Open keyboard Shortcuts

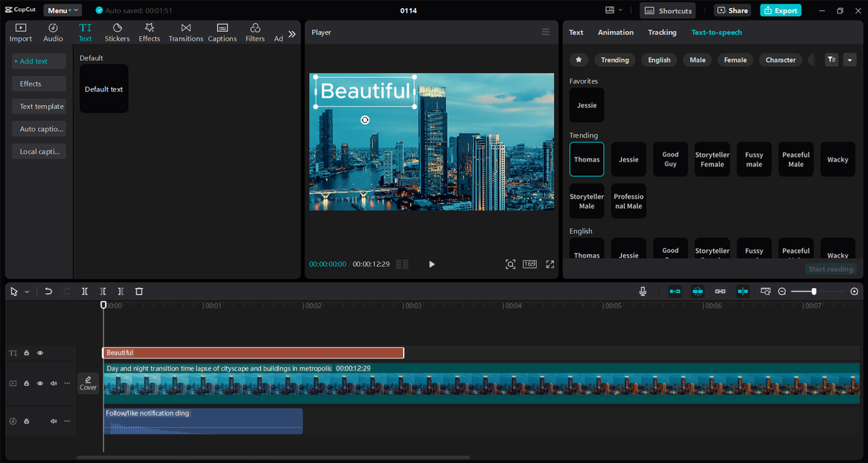668,10
